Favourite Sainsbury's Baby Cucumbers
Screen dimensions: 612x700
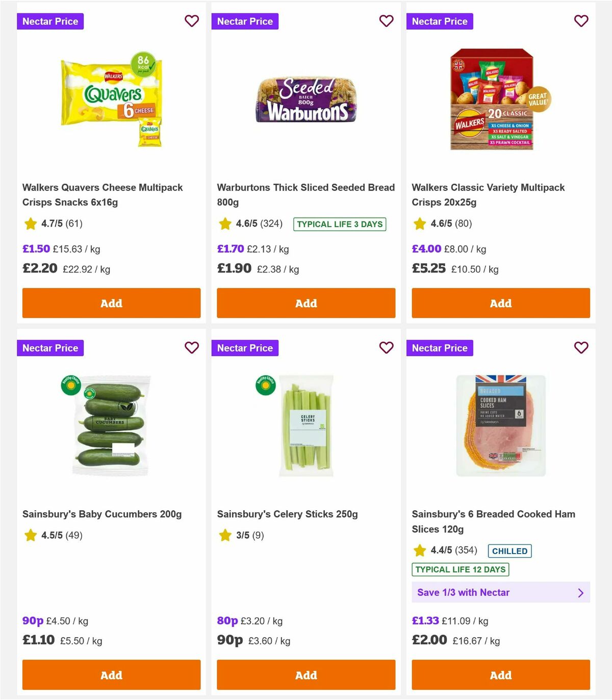(x=192, y=347)
